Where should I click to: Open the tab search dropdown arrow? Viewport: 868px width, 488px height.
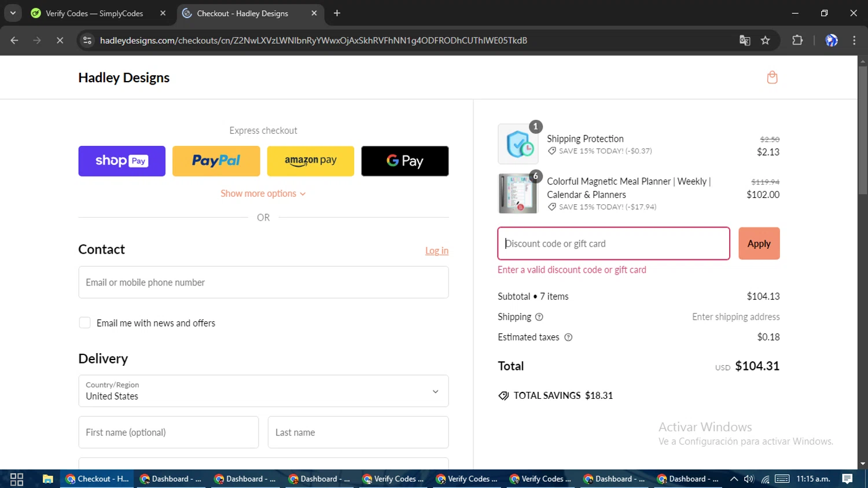pos(13,13)
